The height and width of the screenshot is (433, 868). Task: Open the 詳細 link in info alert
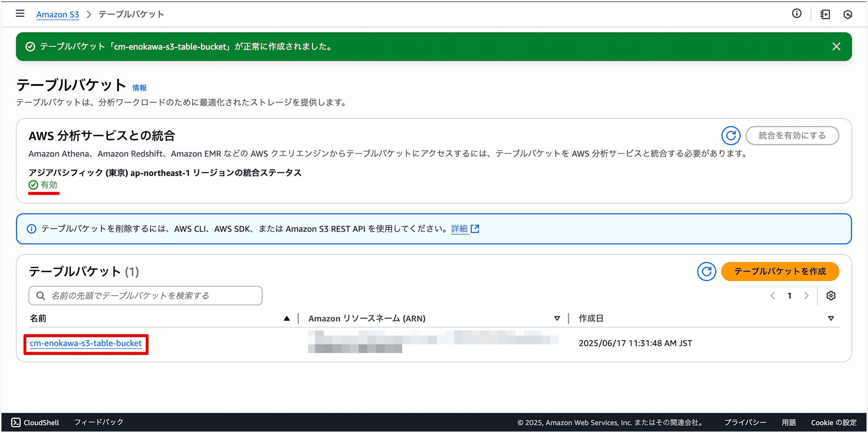(x=459, y=229)
